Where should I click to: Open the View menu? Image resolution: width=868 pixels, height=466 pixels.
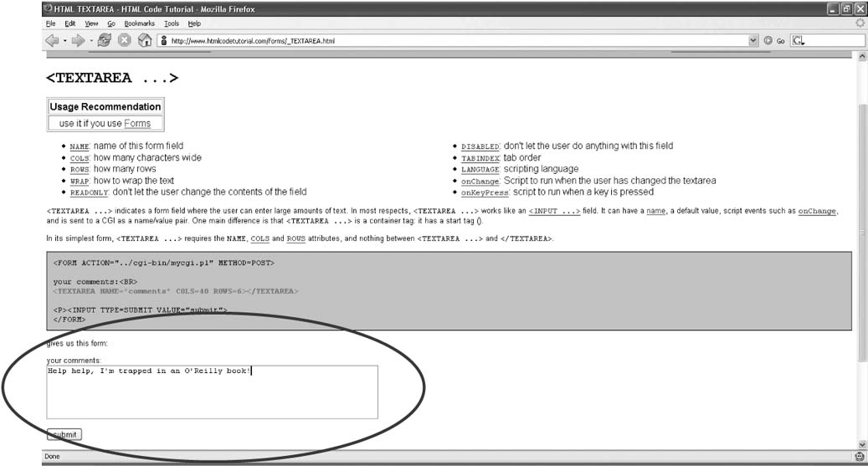coord(91,23)
